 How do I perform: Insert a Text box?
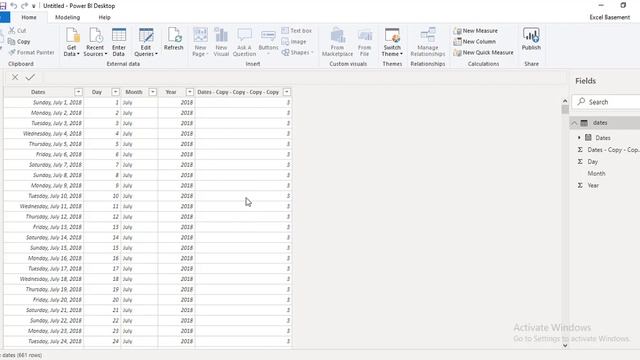[297, 31]
